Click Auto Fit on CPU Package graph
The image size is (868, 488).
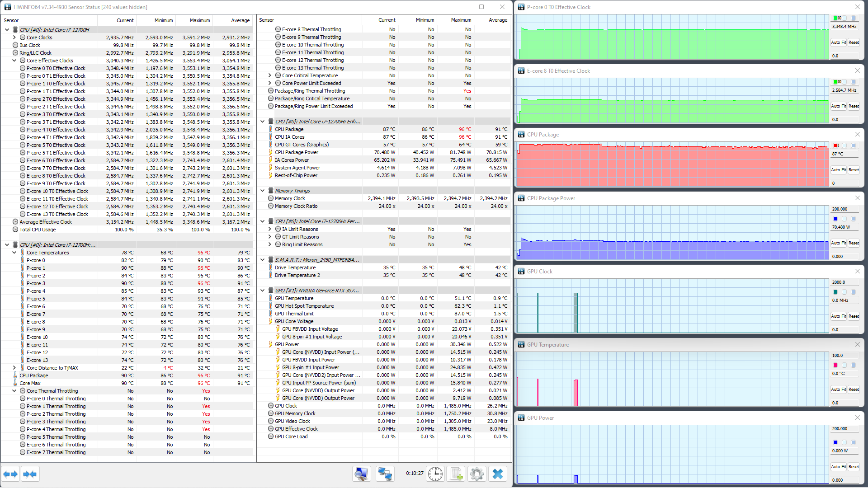(x=838, y=170)
